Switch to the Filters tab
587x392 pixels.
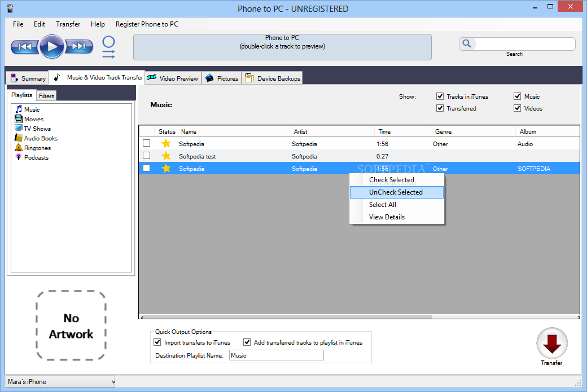pos(46,96)
